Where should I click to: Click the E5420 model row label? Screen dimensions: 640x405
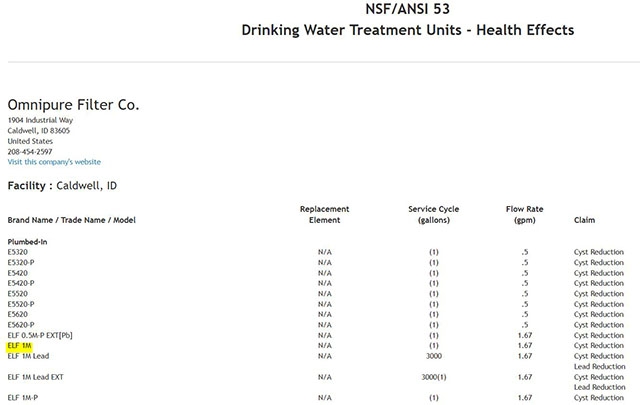click(x=18, y=272)
